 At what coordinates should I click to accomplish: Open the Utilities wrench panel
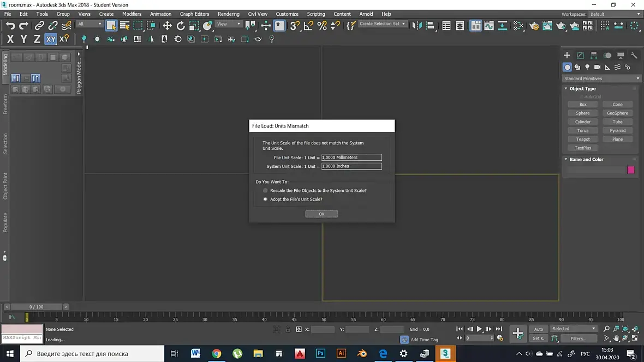634,56
